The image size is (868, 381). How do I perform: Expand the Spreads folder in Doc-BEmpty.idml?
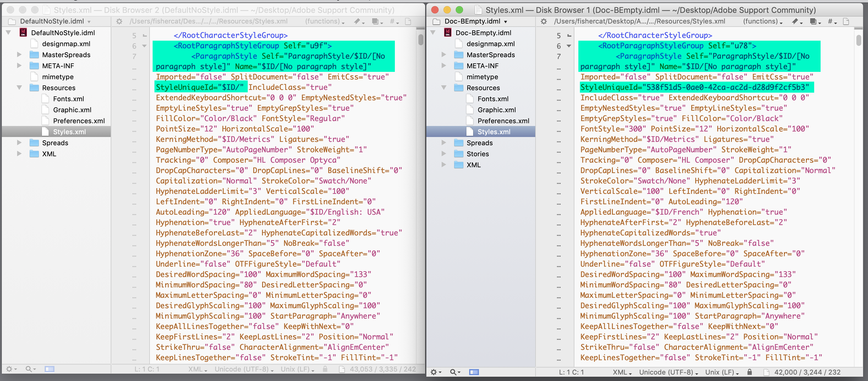[444, 142]
